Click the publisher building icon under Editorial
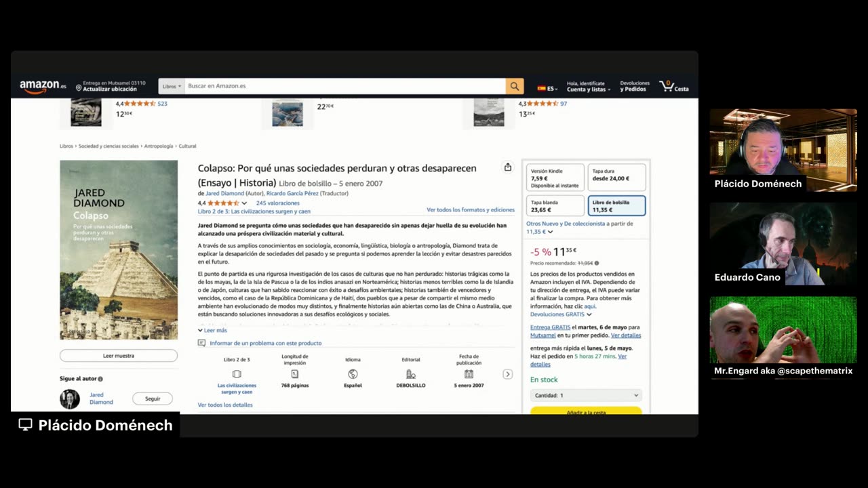868x488 pixels. (410, 374)
